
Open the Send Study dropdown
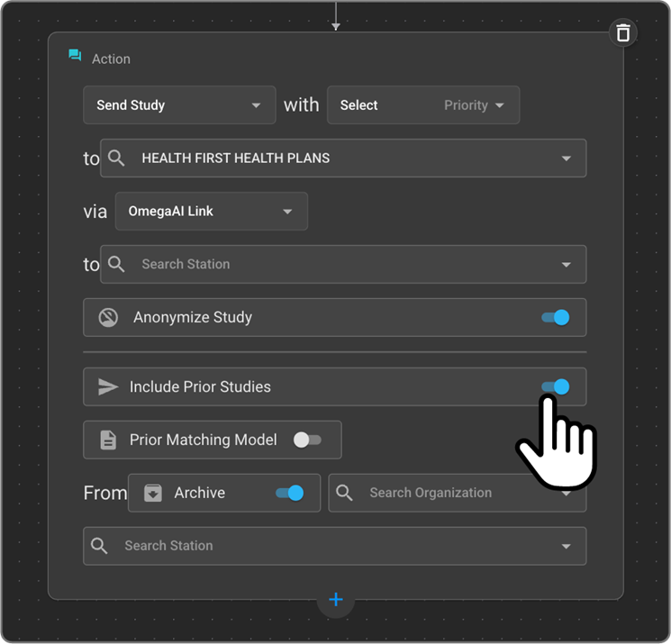point(178,105)
